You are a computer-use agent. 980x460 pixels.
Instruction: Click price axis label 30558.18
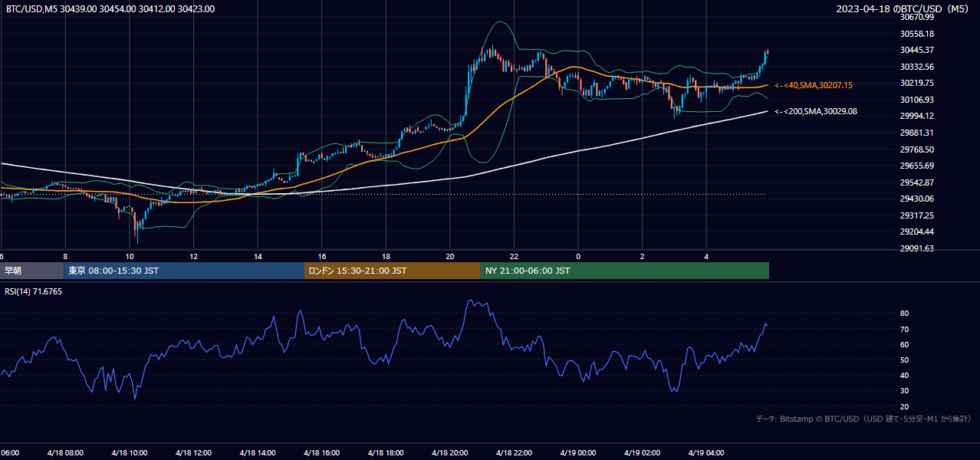click(916, 34)
